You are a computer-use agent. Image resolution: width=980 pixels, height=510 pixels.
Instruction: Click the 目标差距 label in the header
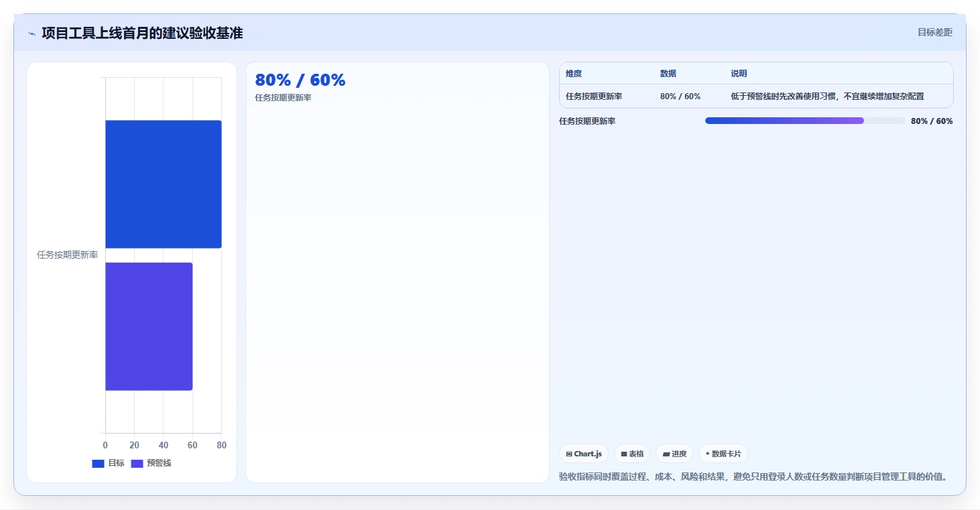point(935,32)
